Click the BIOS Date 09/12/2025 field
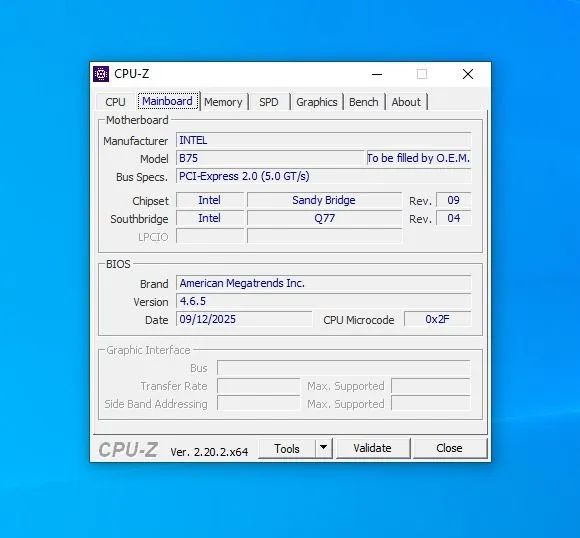The height and width of the screenshot is (538, 580). pos(244,319)
